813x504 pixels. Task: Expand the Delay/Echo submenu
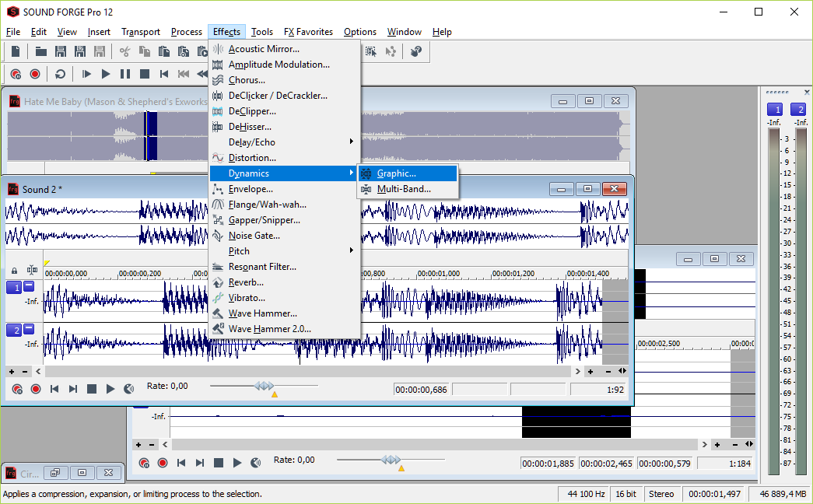pos(285,142)
